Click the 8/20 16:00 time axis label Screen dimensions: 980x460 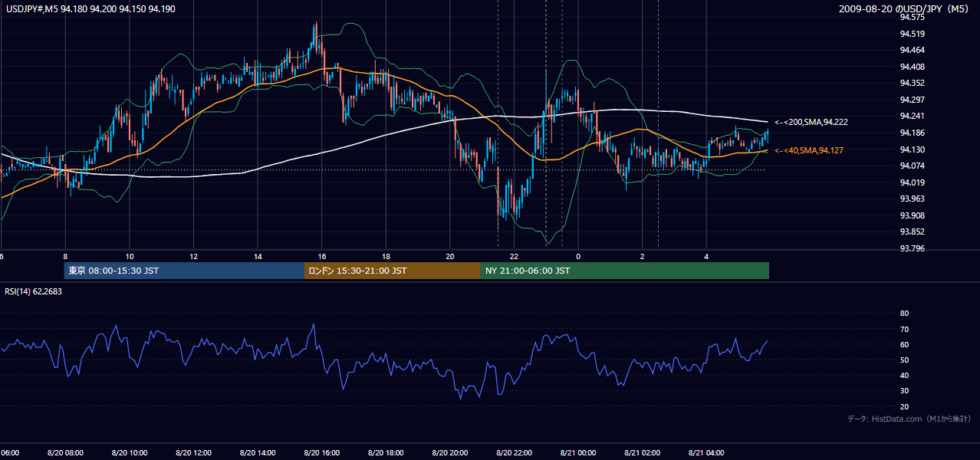tap(322, 452)
